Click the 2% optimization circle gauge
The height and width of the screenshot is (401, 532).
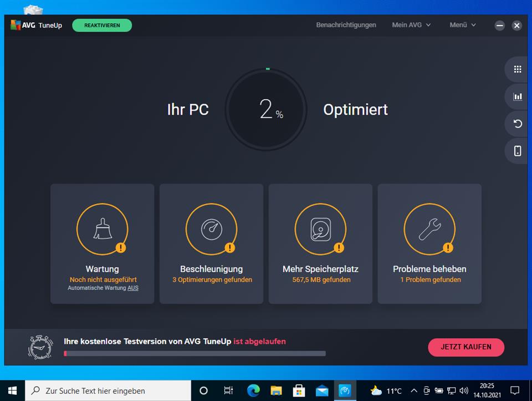point(267,109)
